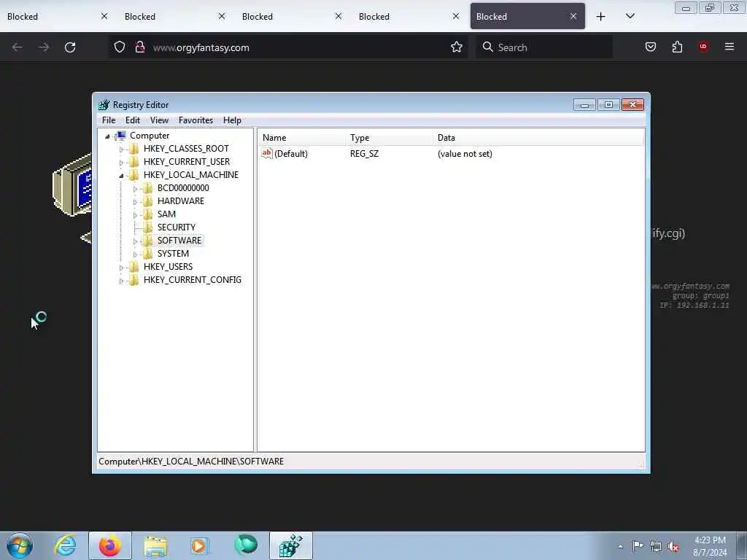Select the HKEY_CURRENT_CONFIG key
Viewport: 747px width, 560px height.
[193, 279]
